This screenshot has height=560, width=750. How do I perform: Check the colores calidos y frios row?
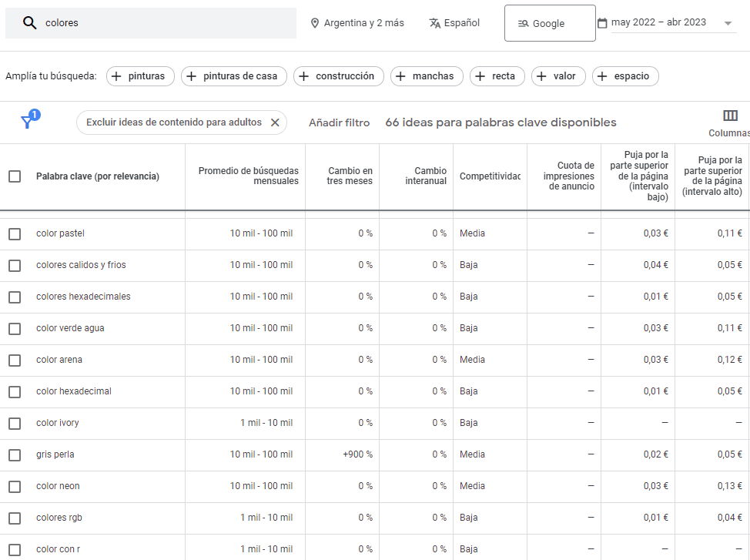pyautogui.click(x=15, y=265)
